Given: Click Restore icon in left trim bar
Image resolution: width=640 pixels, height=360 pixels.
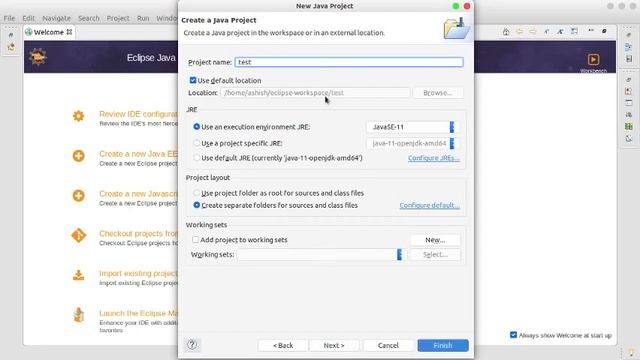Looking at the screenshot, I should pyautogui.click(x=11, y=35).
